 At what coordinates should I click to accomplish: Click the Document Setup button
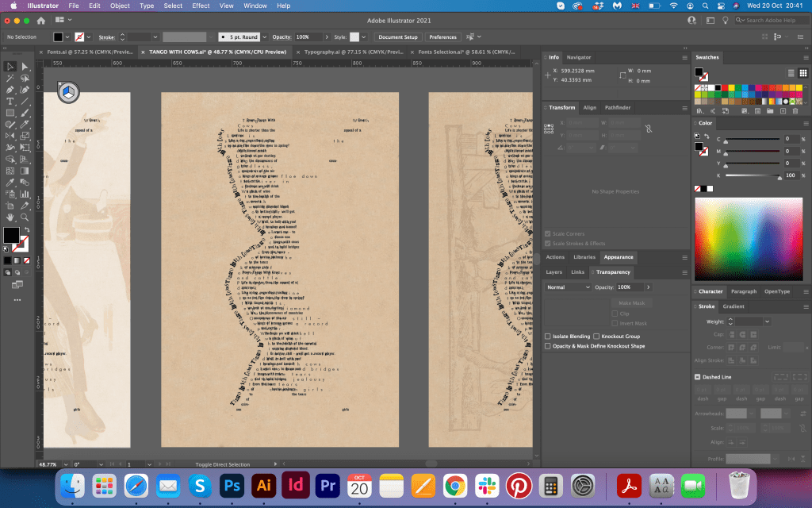397,37
